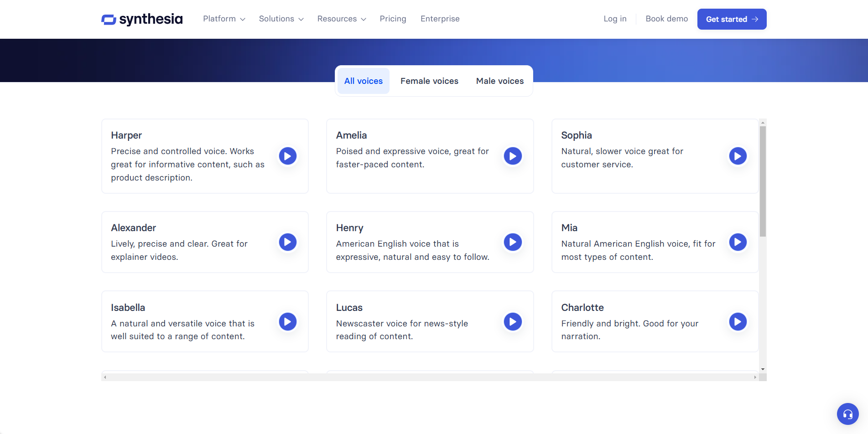Play the Lucas newscaster voice
868x434 pixels.
coord(512,321)
